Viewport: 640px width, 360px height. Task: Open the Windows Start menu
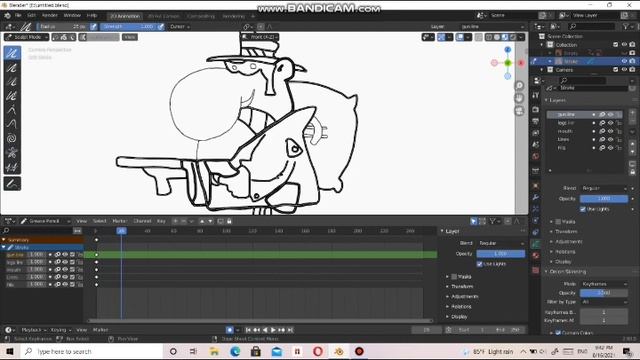(x=10, y=351)
